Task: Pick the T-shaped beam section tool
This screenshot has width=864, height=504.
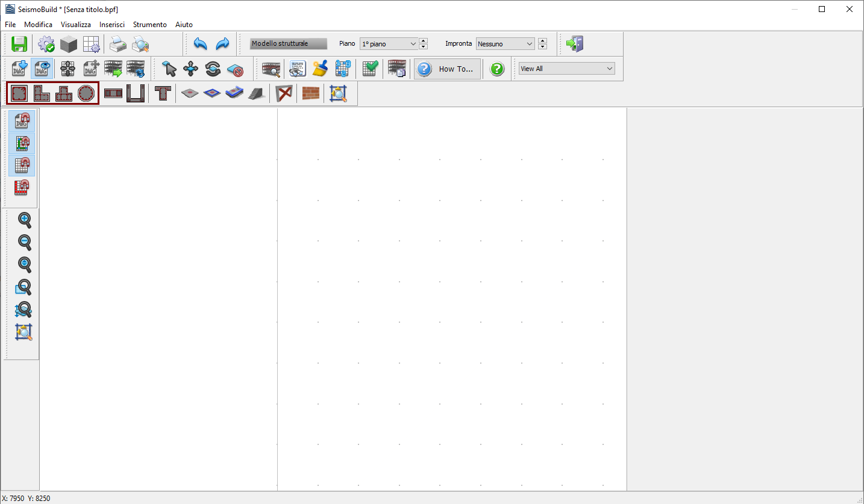Action: [161, 93]
